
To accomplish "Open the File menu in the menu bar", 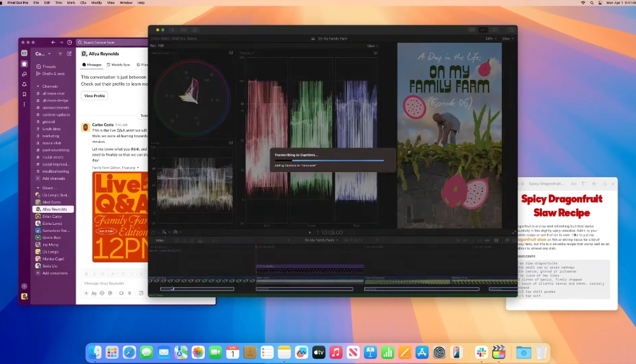I will coord(36,3).
